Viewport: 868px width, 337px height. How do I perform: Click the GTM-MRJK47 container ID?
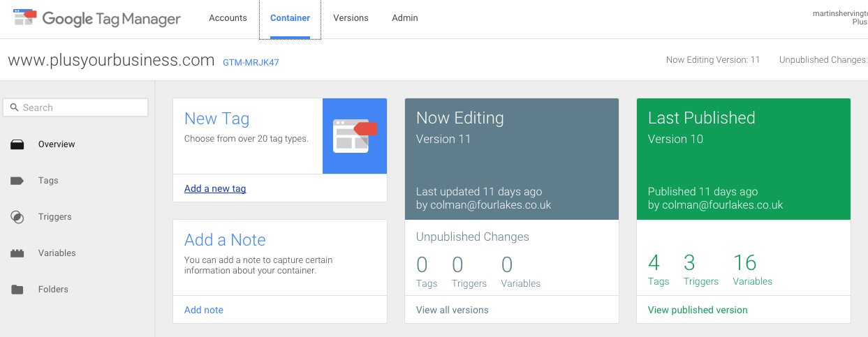(251, 62)
